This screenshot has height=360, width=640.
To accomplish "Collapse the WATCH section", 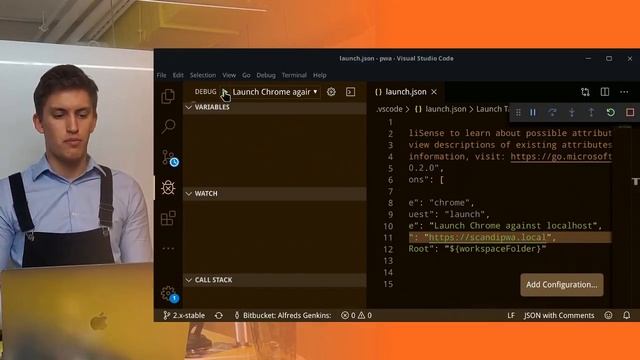I will 275,193.
